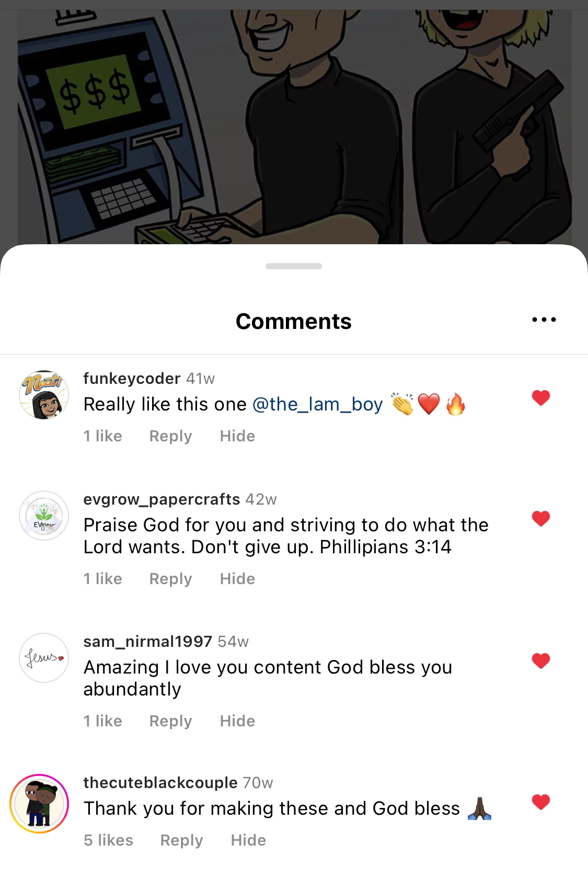Toggle heart on evgrow_papercrafts comment
Screen dimensions: 588x878
(541, 519)
